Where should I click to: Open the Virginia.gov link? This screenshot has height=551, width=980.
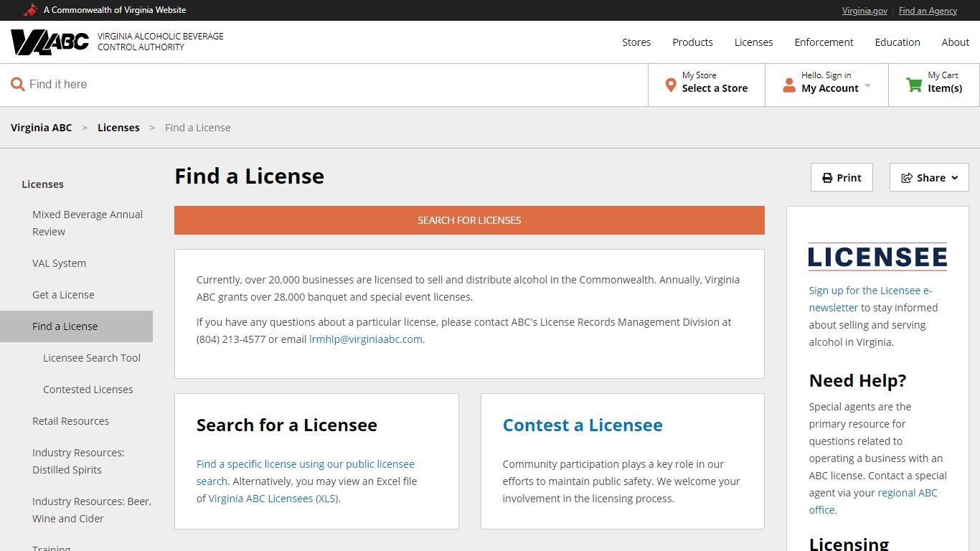(x=864, y=10)
